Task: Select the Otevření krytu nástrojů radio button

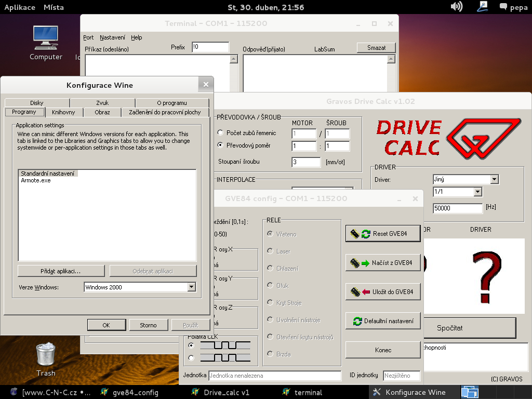Action: pyautogui.click(x=270, y=337)
